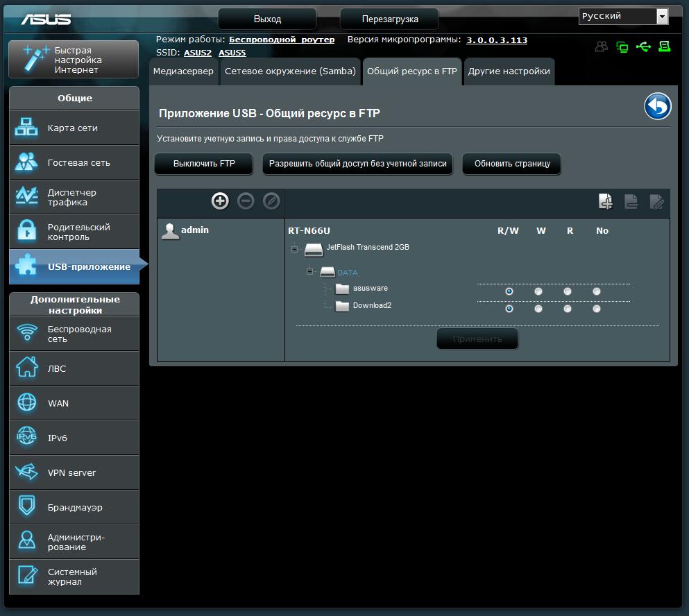
Task: Select R permission for Download2 folder
Action: click(568, 309)
